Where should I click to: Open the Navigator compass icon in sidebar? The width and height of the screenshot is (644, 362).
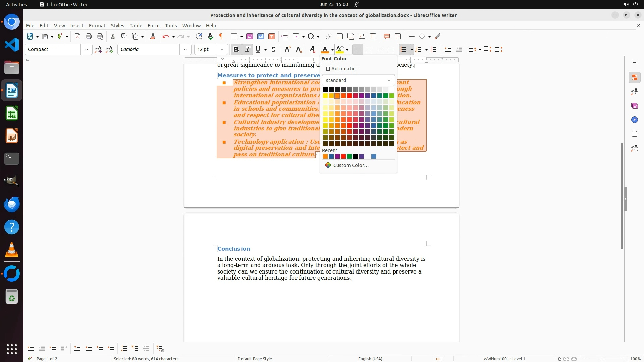pyautogui.click(x=634, y=120)
